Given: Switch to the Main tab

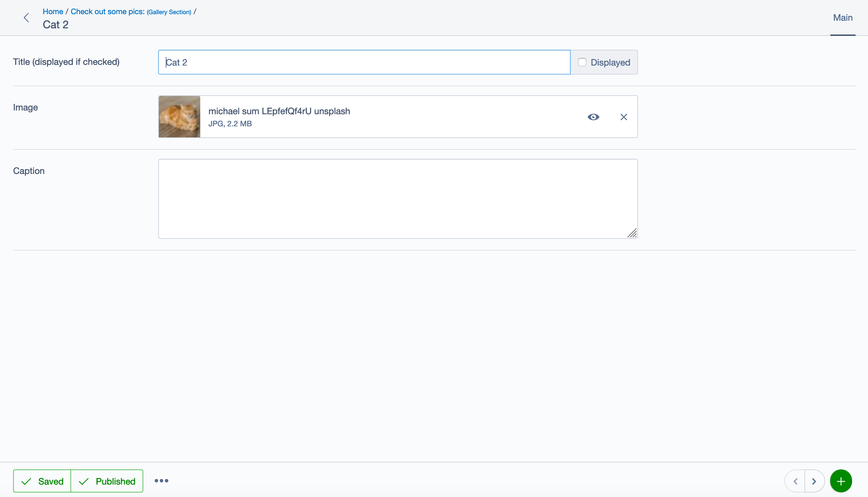Looking at the screenshot, I should [x=842, y=18].
